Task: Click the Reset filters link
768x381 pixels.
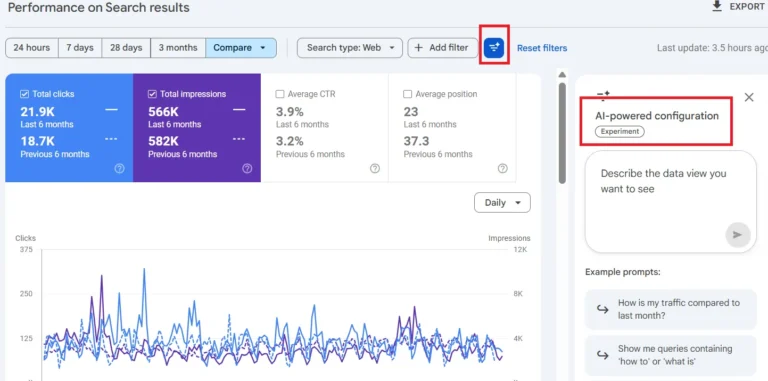Action: coord(542,48)
